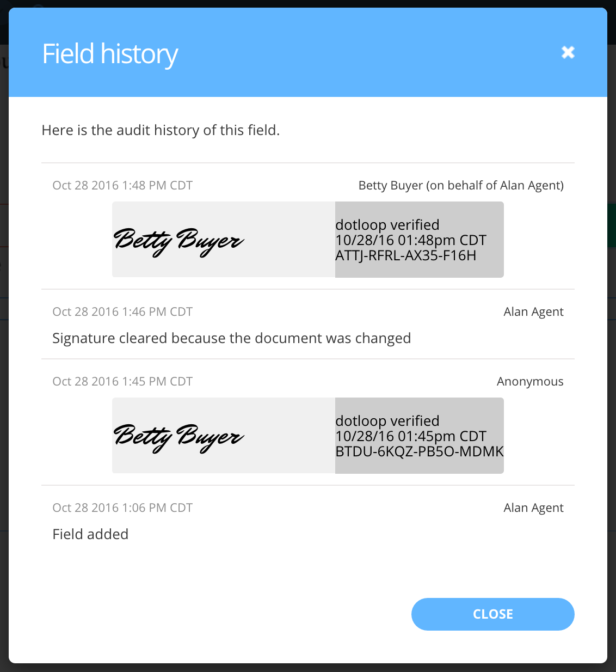Click the Field history title

109,53
